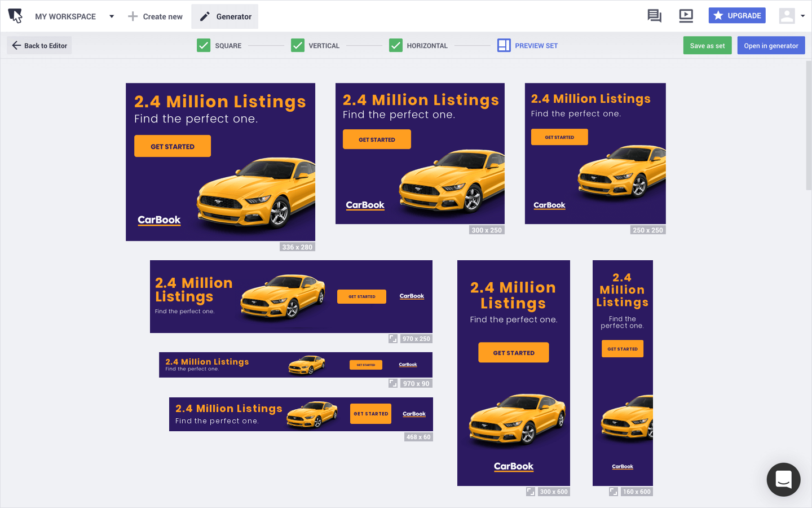Click the 970 x 90 size label
This screenshot has height=508, width=812.
pos(417,383)
